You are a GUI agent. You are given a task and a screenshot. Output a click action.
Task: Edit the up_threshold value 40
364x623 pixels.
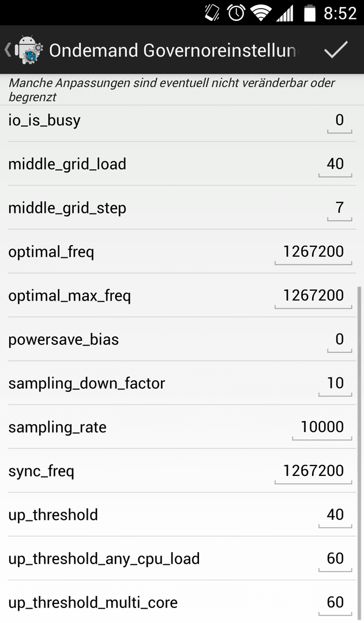335,515
